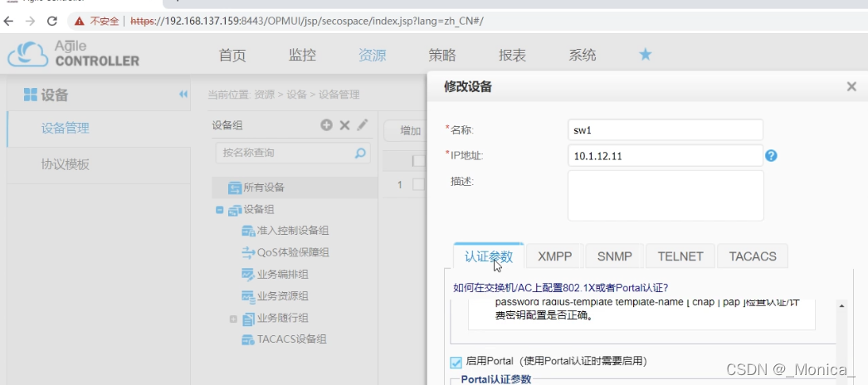Click the 设备 grid icon in sidebar header
Image resolution: width=868 pixels, height=385 pixels.
pyautogui.click(x=31, y=95)
